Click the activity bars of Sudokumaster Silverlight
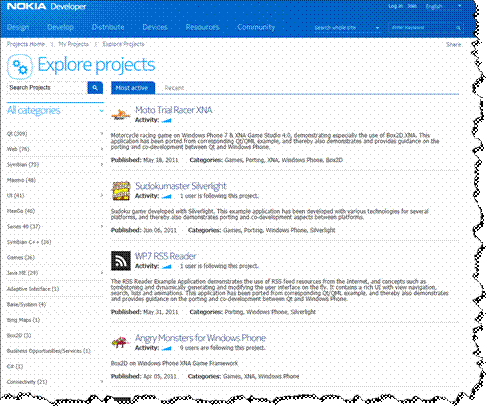The width and height of the screenshot is (487, 407). (x=166, y=196)
